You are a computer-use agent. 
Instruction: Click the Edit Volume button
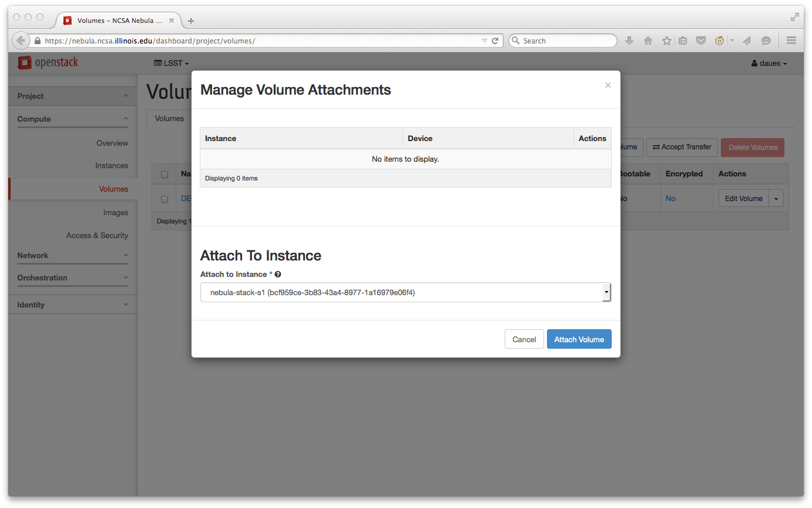[743, 199]
